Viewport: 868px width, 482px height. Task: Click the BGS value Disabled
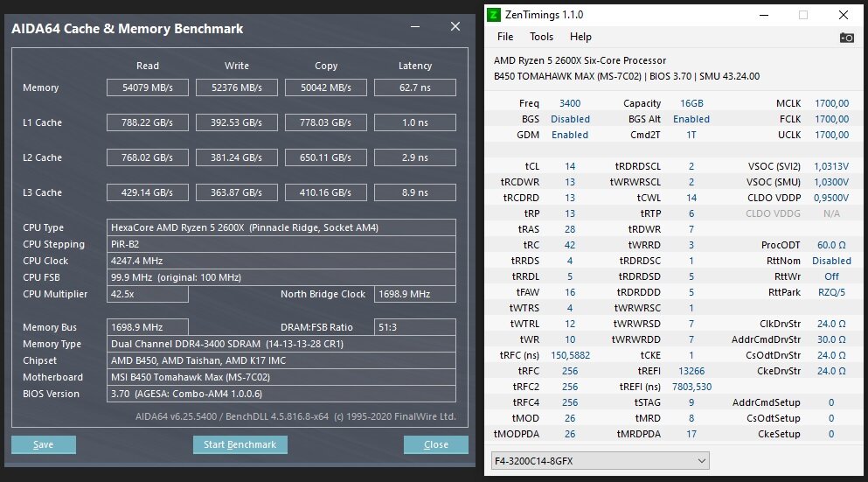[x=570, y=119]
